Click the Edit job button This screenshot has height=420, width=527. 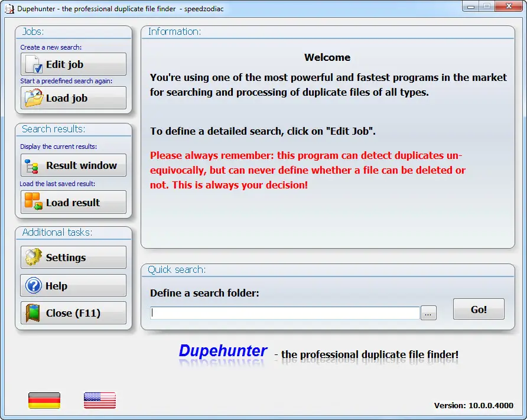(x=73, y=64)
